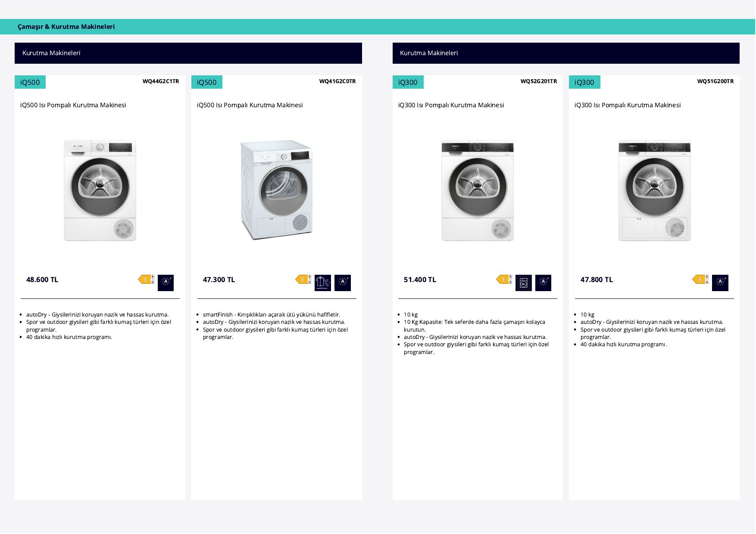Click the 'Spor ve outdoor' bullet under 47.800 TL
Image resolution: width=756 pixels, height=534 pixels.
pos(653,333)
